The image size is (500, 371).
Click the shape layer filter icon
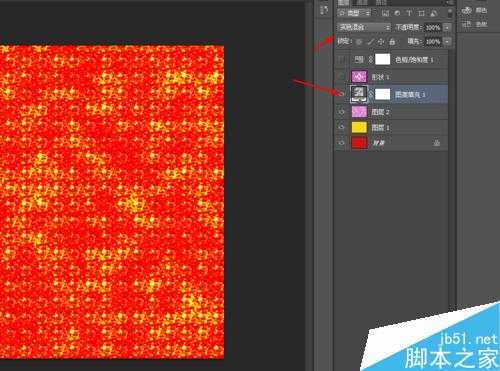click(x=421, y=13)
